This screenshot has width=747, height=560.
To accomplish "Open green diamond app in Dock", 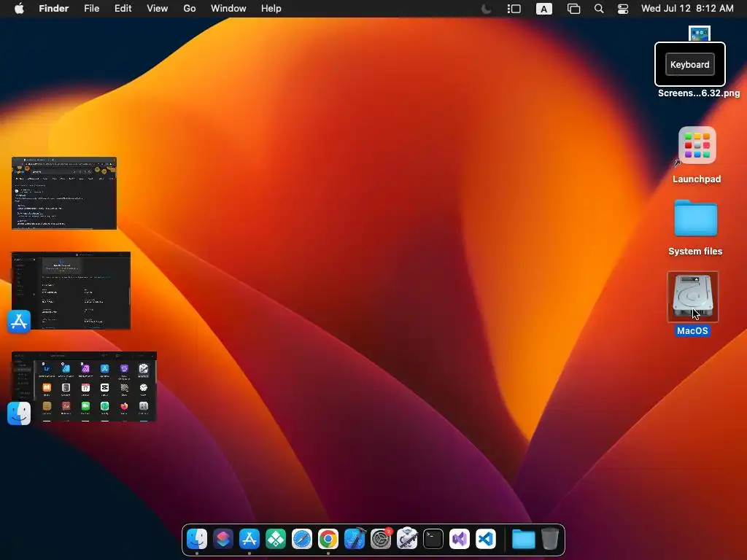I will click(275, 539).
